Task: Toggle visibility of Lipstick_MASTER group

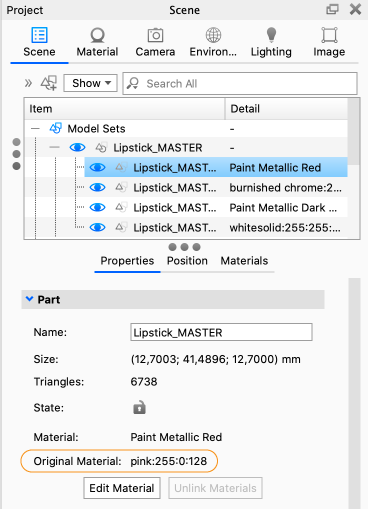Action: (x=77, y=147)
